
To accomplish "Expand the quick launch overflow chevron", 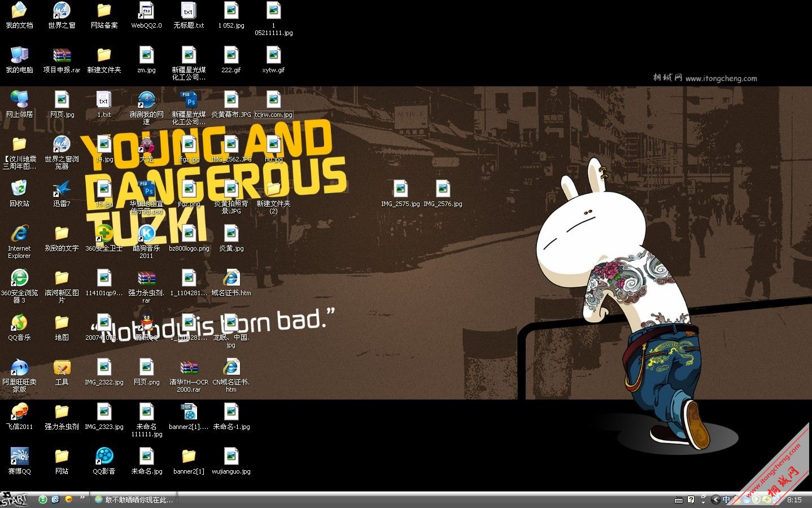I will [x=82, y=497].
